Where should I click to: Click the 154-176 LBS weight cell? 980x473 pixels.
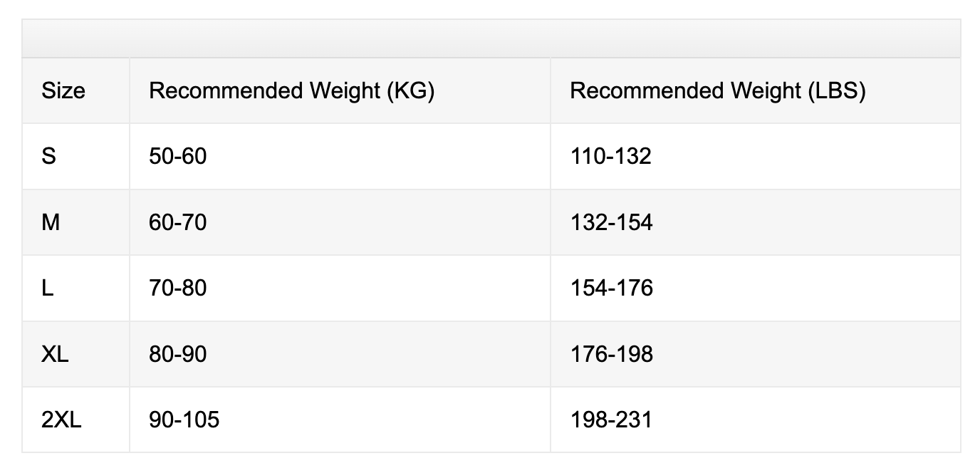(x=611, y=288)
